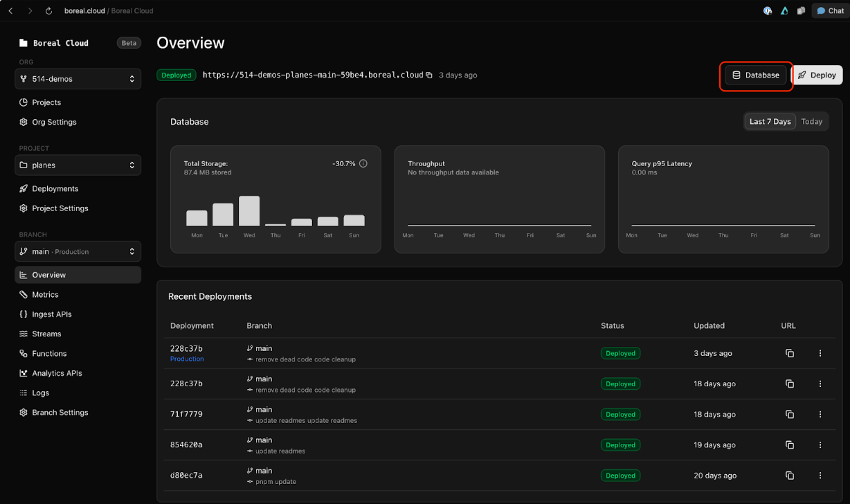Copy URL for deployment d80ec7a
The image size is (850, 504).
790,476
